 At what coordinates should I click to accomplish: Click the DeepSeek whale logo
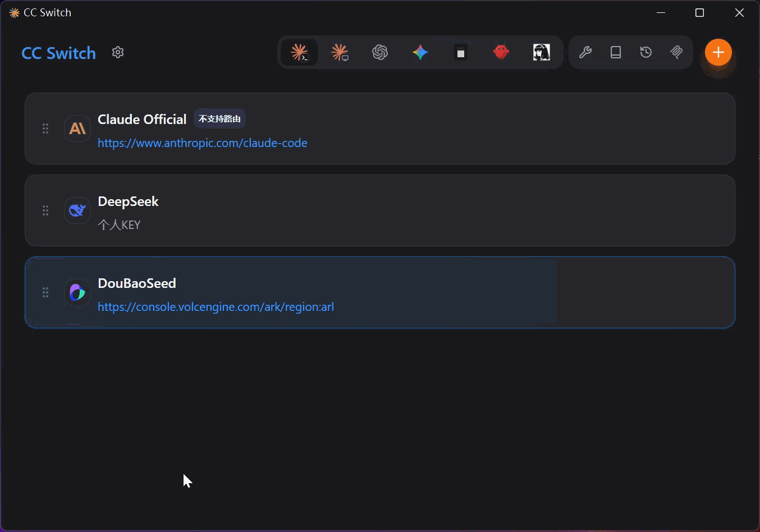pos(77,210)
